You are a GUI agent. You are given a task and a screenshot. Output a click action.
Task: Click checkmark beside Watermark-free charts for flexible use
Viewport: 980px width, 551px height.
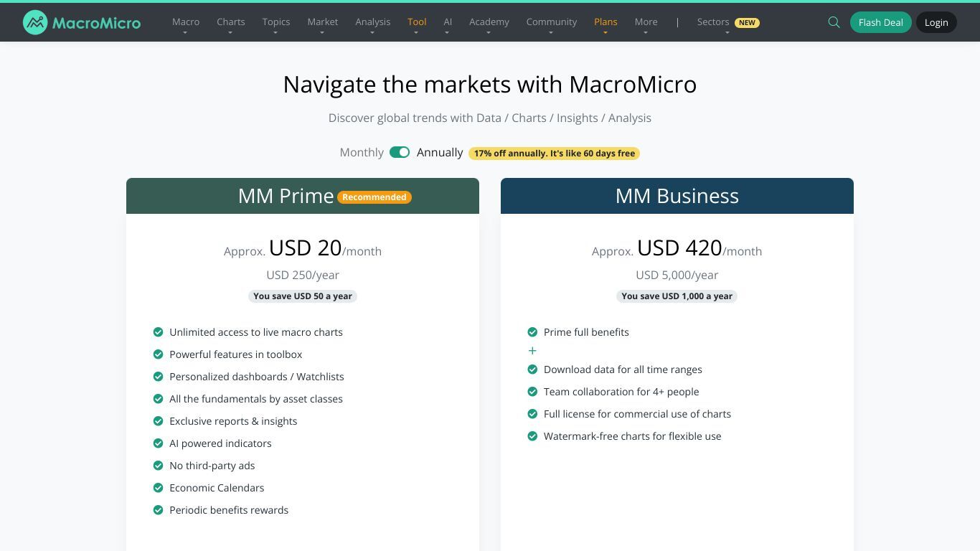click(x=532, y=436)
